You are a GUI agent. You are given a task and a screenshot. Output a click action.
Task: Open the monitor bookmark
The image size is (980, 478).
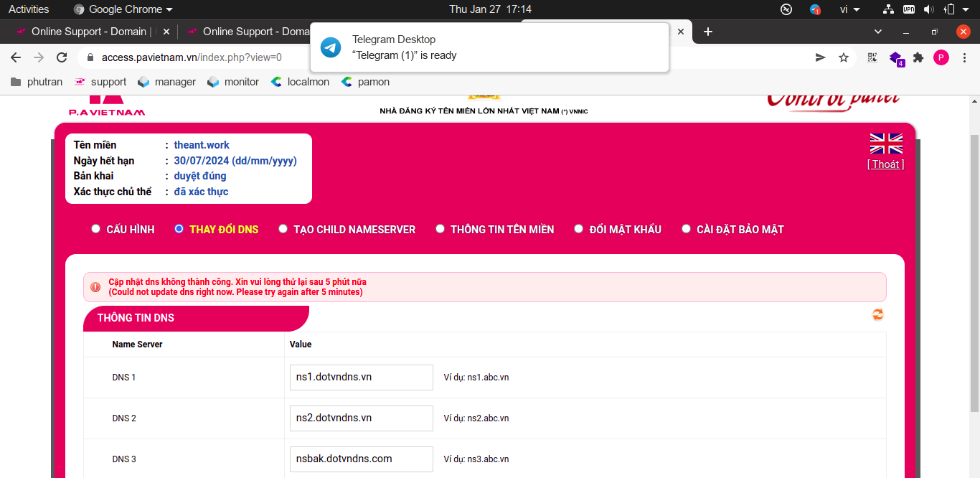[x=233, y=82]
